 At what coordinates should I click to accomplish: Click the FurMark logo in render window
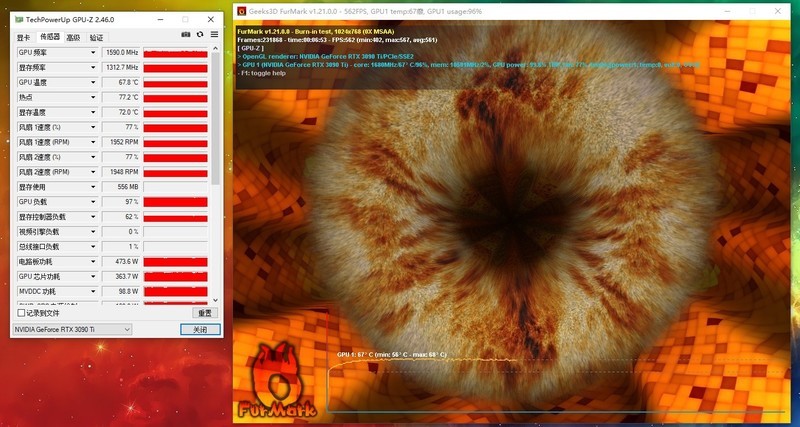pyautogui.click(x=277, y=382)
